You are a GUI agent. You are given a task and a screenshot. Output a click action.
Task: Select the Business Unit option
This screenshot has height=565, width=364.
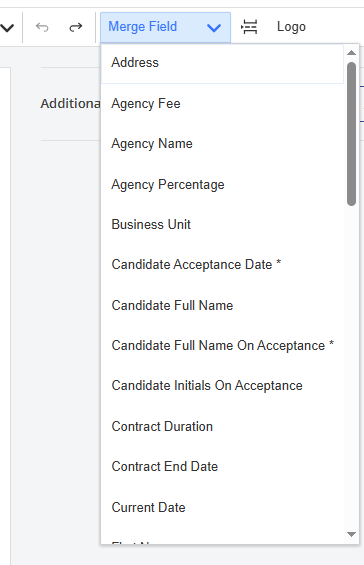pyautogui.click(x=222, y=224)
